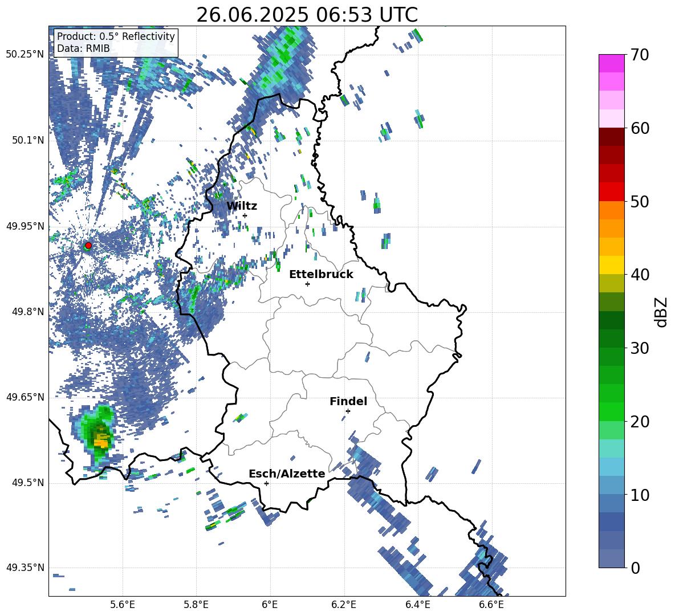Click the Findel city label

point(348,401)
